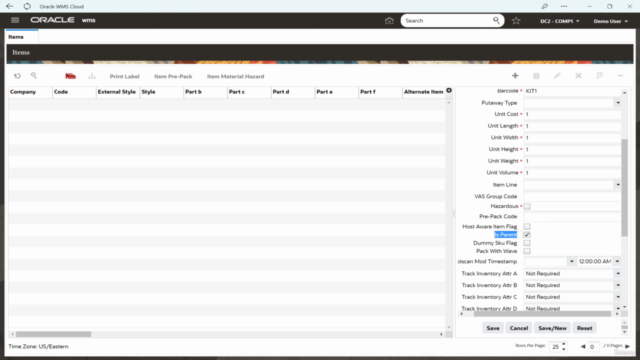Screen dimensions: 640x360
Task: Expand the Item Line dropdown
Action: tap(618, 185)
